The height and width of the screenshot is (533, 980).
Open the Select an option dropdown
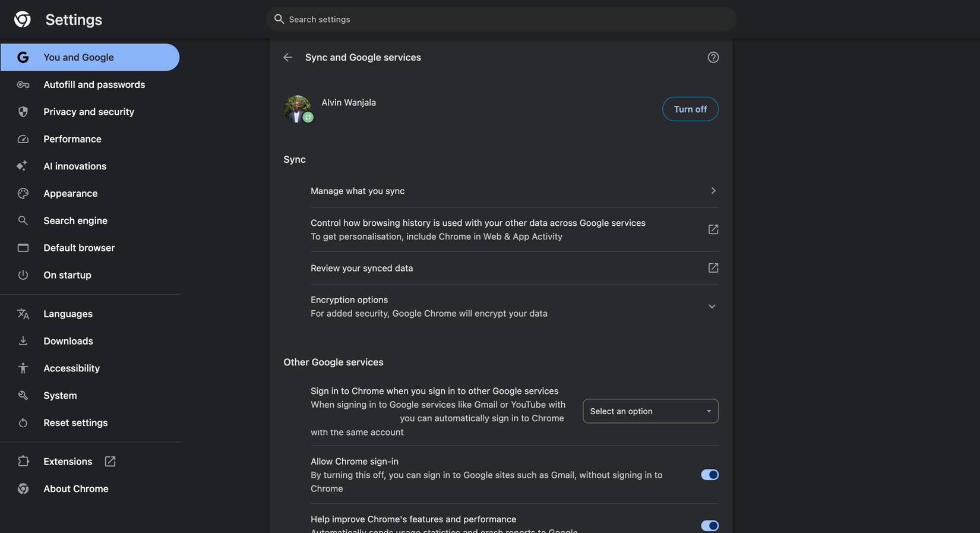pos(650,411)
